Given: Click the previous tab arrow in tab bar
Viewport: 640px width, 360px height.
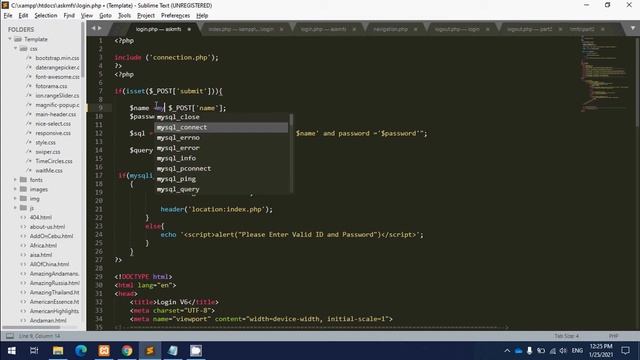Looking at the screenshot, I should click(x=93, y=28).
